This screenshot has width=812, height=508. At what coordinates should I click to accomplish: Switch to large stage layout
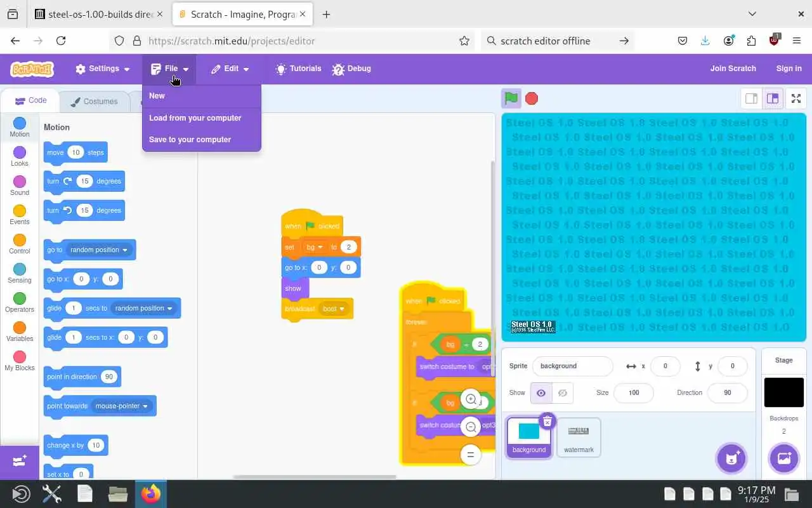point(772,98)
